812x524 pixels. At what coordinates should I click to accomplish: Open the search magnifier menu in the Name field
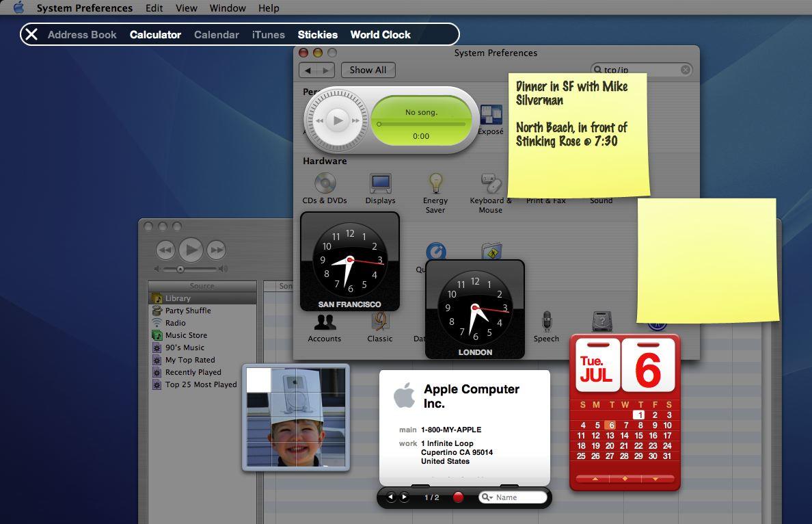487,497
